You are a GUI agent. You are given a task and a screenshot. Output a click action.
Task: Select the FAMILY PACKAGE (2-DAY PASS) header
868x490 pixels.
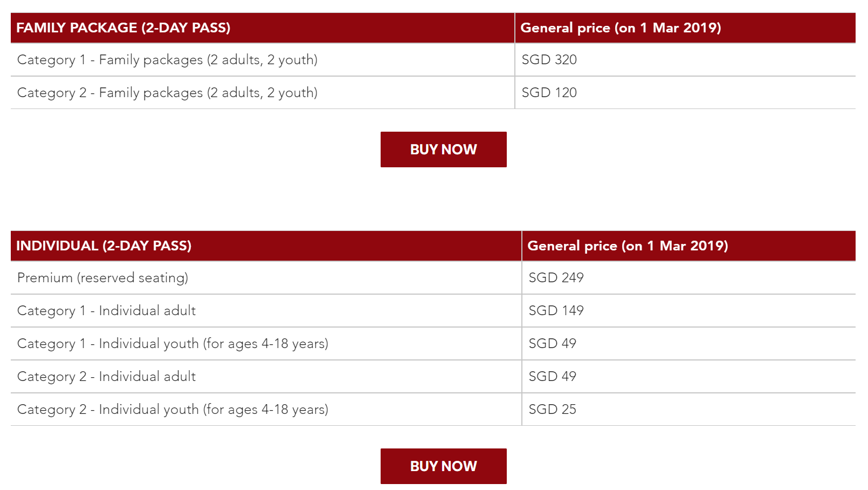click(263, 28)
